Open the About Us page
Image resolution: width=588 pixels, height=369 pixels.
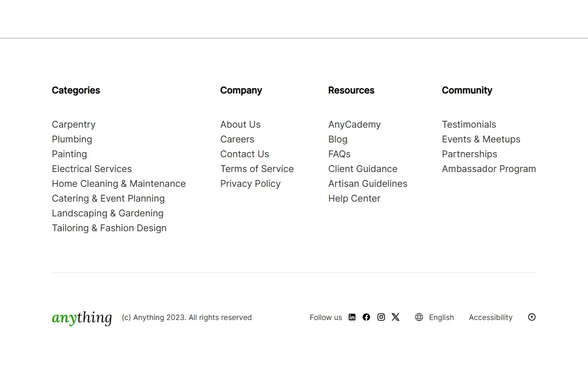[240, 124]
